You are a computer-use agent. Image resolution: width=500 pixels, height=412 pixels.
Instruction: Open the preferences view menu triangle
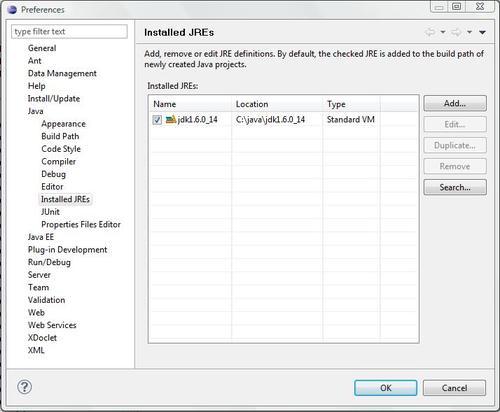[x=482, y=32]
